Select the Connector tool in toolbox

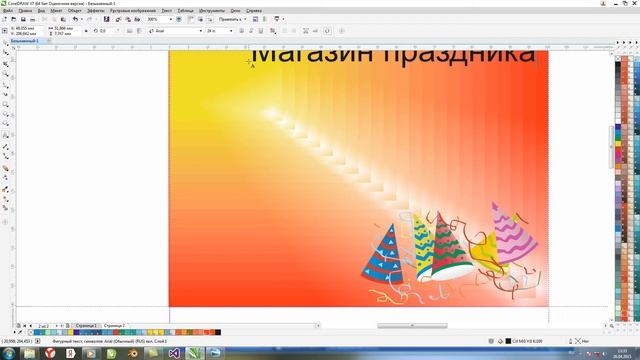tap(5, 156)
